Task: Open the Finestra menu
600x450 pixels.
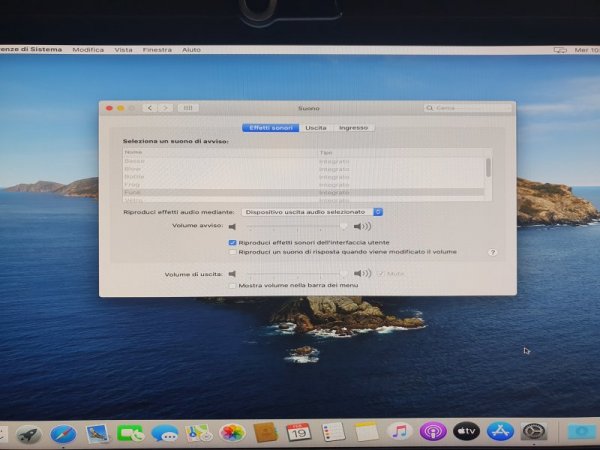Action: tap(157, 50)
